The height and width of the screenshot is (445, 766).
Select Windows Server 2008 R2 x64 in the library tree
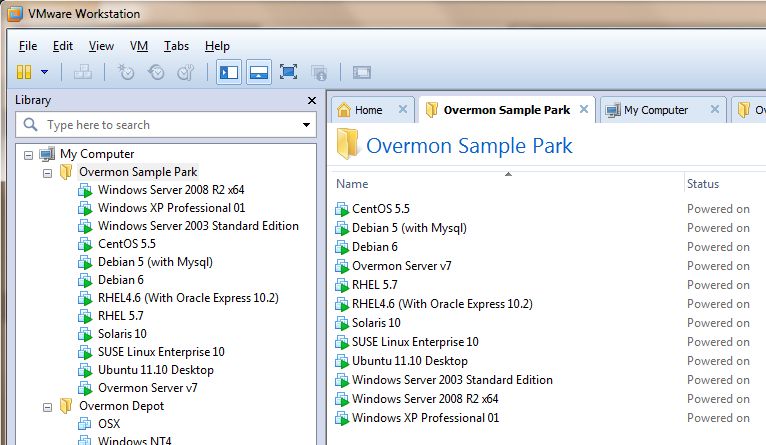(171, 190)
